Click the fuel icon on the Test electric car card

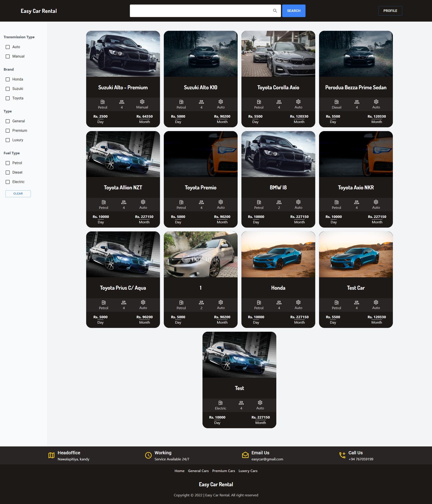click(x=220, y=403)
